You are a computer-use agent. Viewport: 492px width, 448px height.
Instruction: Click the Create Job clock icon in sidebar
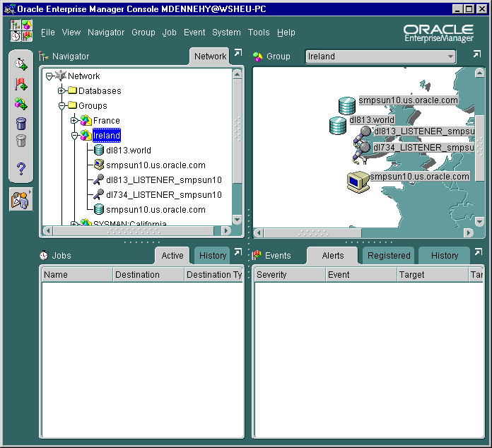[x=21, y=64]
